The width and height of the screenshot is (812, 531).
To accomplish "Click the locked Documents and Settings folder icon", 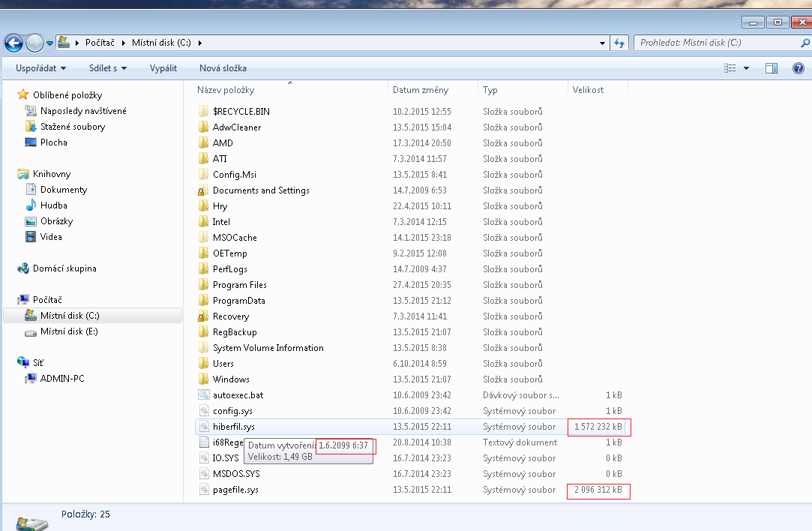I will pos(203,190).
